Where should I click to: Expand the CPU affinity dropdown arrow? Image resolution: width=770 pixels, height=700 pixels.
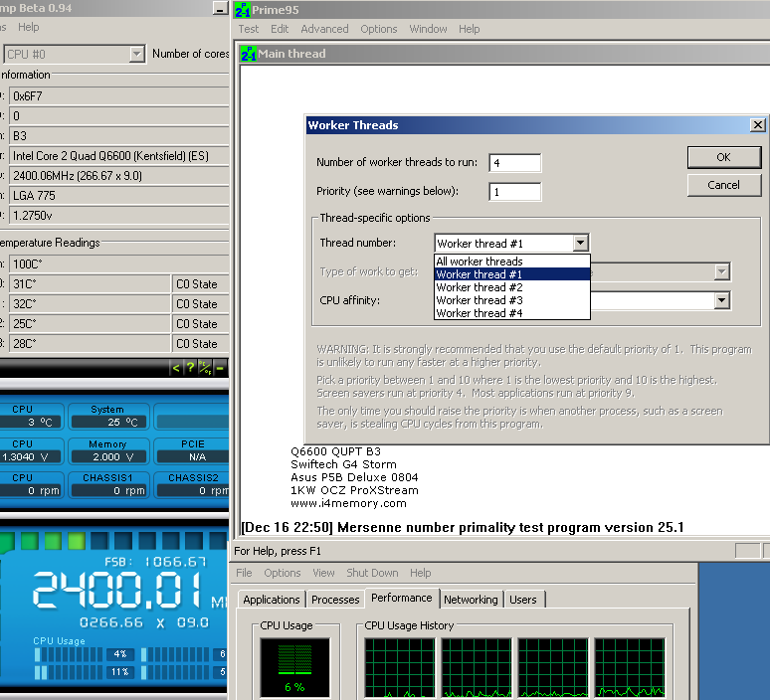tap(722, 300)
